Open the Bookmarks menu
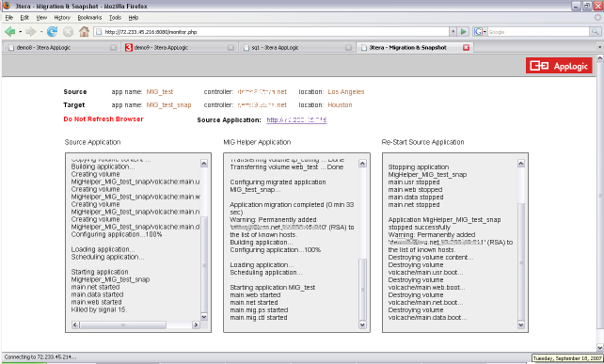This screenshot has height=364, width=604. pyautogui.click(x=89, y=17)
